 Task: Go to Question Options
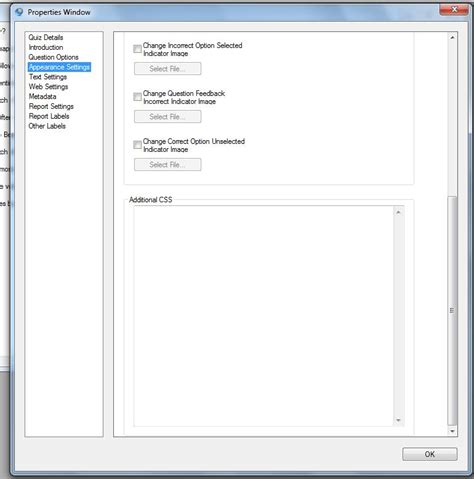pyautogui.click(x=53, y=57)
